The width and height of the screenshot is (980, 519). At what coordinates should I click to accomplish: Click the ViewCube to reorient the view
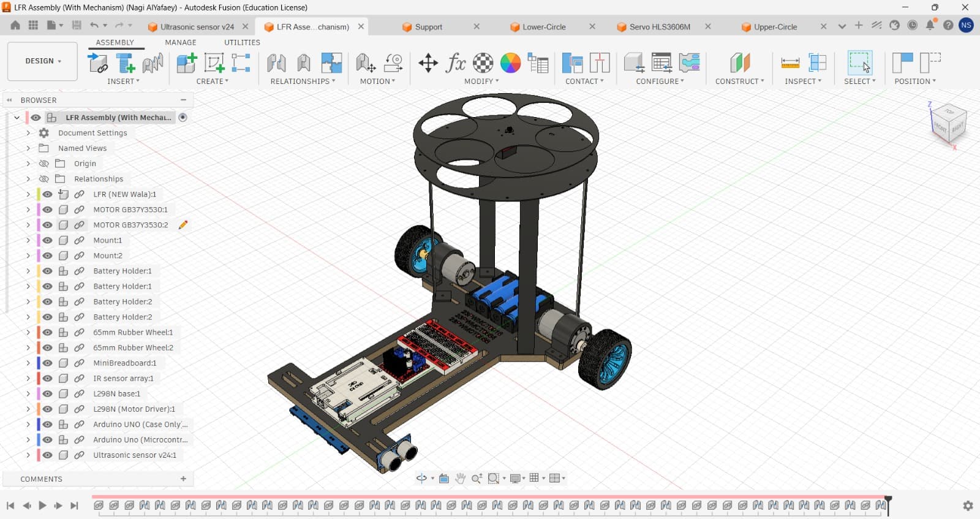[x=948, y=123]
